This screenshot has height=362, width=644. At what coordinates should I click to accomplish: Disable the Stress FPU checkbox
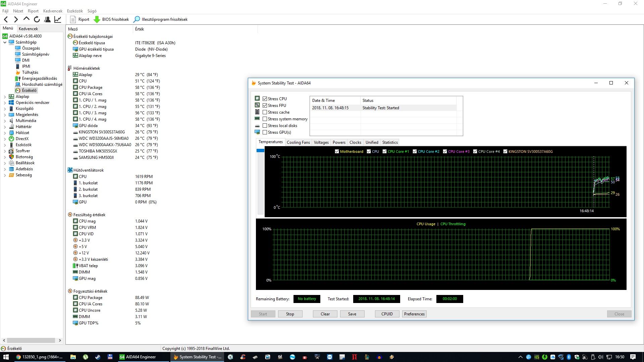pos(265,106)
